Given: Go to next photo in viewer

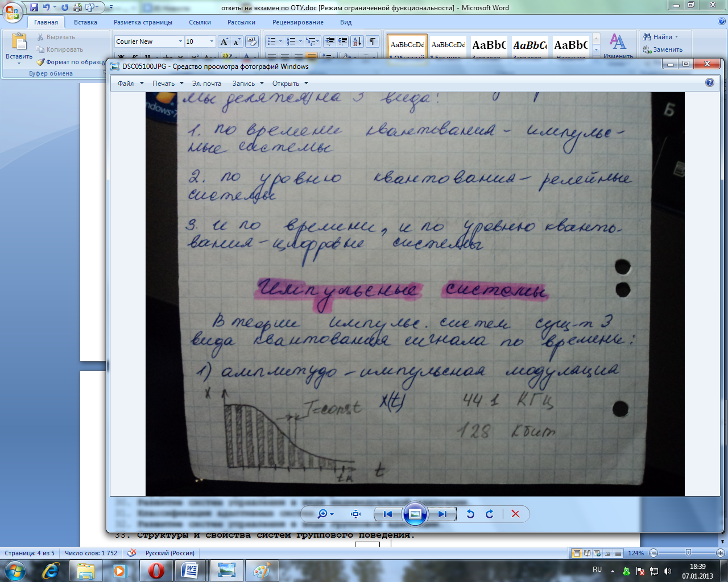Looking at the screenshot, I should [x=442, y=514].
